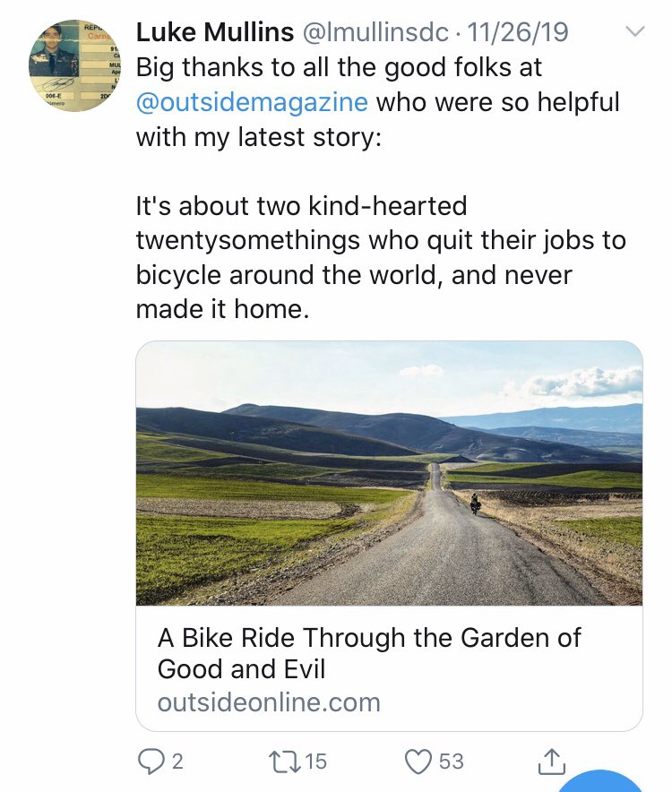Open the share sheet via upload icon

551,762
